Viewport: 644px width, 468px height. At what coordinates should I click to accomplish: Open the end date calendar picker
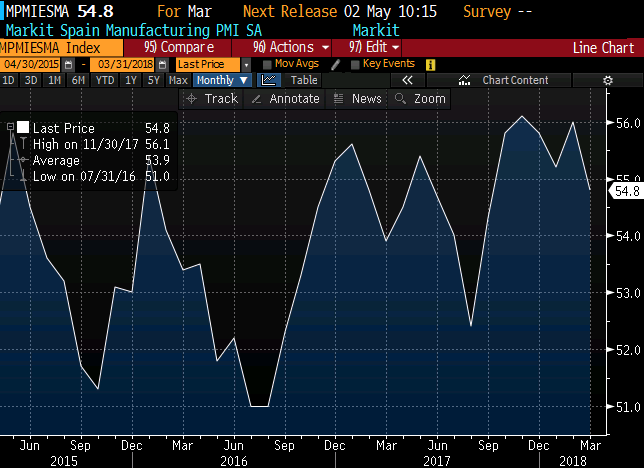(163, 65)
